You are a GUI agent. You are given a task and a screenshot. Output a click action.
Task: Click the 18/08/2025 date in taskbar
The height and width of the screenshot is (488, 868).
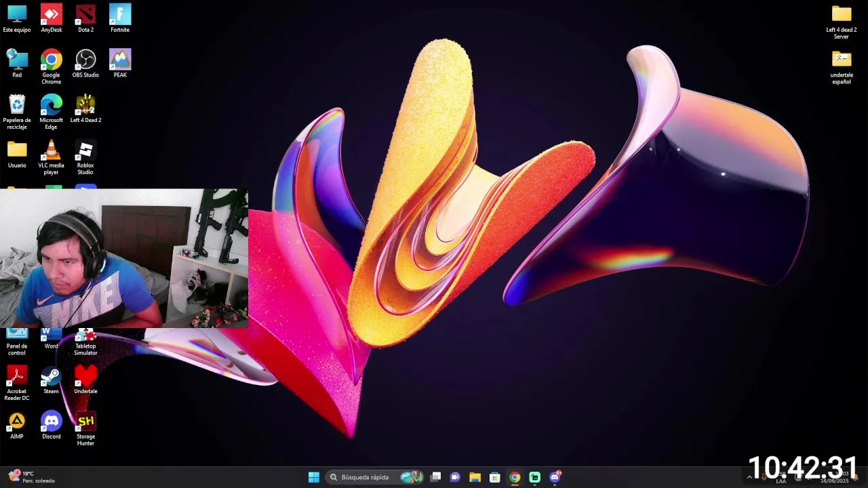tap(834, 481)
